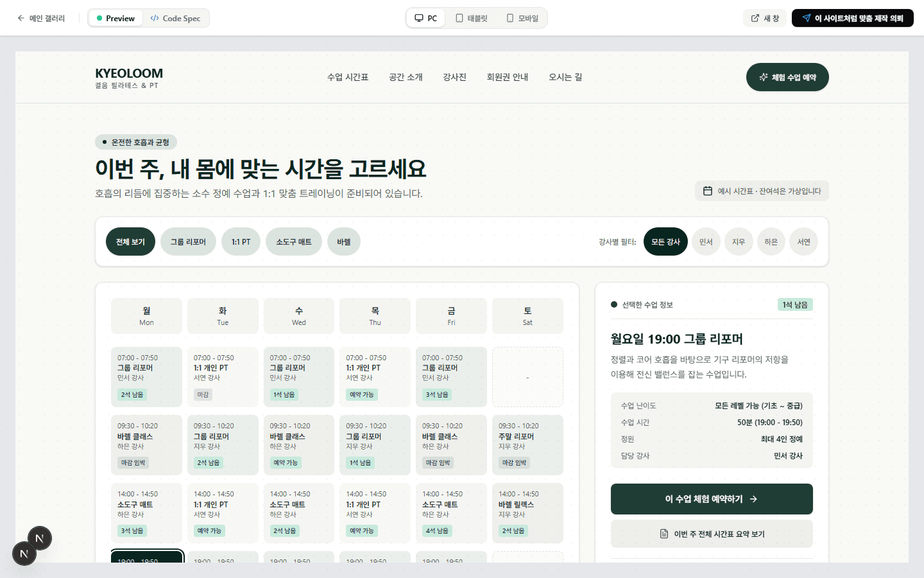924x578 pixels.
Task: Click the mobile phone icon
Action: tap(510, 18)
